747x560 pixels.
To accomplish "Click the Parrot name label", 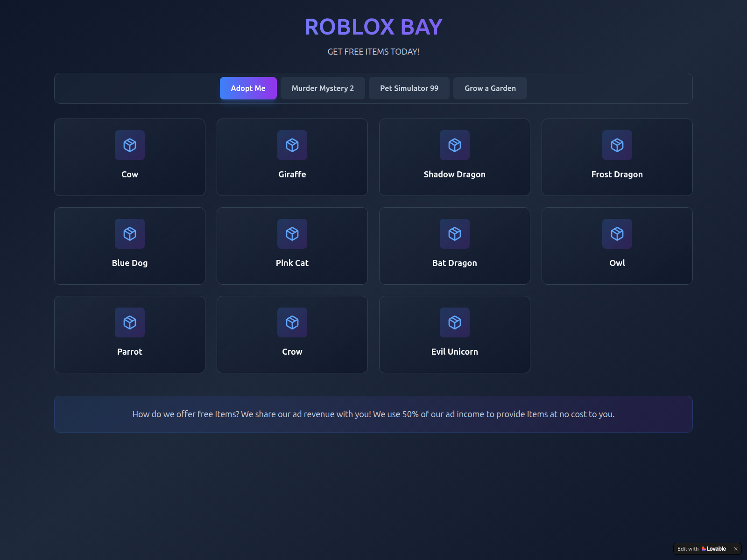I will click(130, 352).
